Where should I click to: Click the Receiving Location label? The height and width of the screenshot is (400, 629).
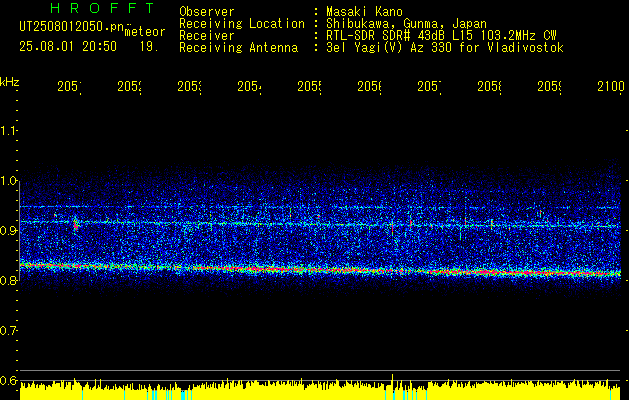point(242,24)
